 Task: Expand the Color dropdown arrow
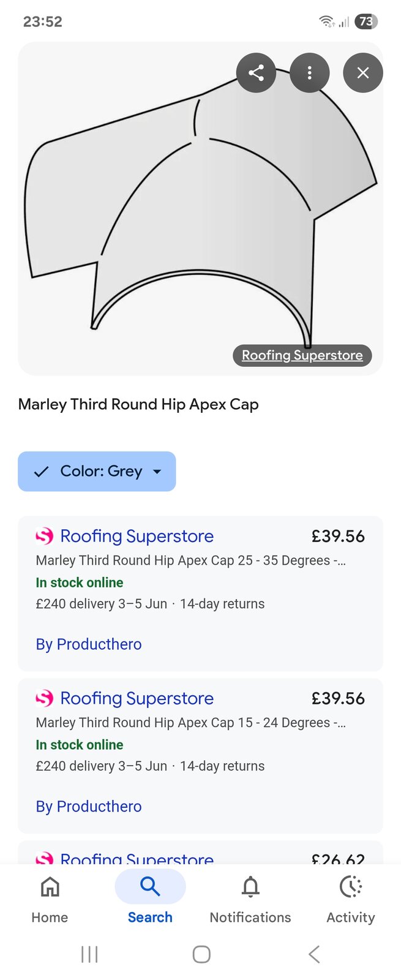157,471
